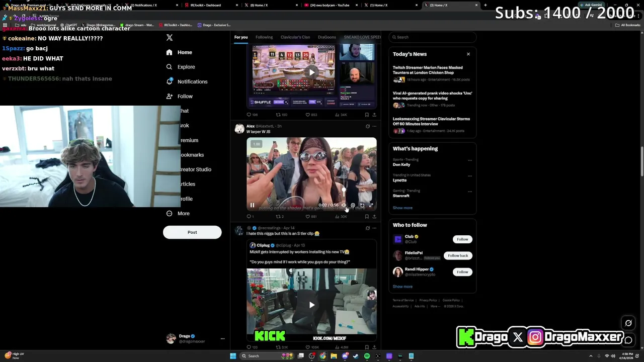Close the Today's News panel
This screenshot has width=644, height=362.
pyautogui.click(x=468, y=54)
